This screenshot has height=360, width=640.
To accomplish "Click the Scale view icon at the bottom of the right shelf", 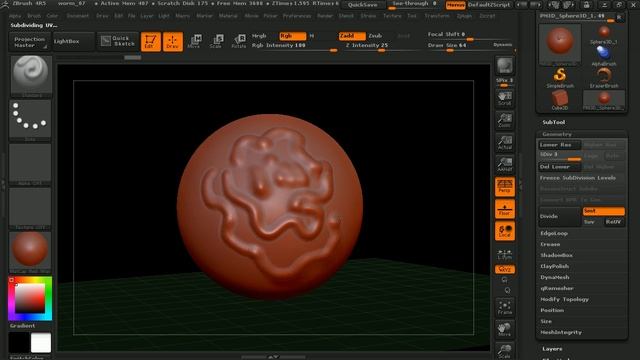I will (x=505, y=351).
